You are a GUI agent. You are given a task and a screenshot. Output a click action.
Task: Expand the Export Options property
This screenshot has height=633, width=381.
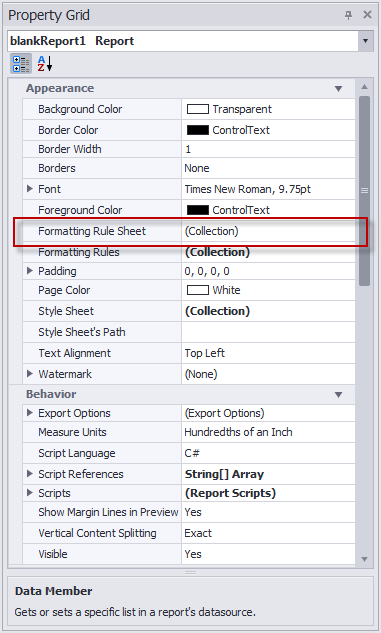coord(30,413)
